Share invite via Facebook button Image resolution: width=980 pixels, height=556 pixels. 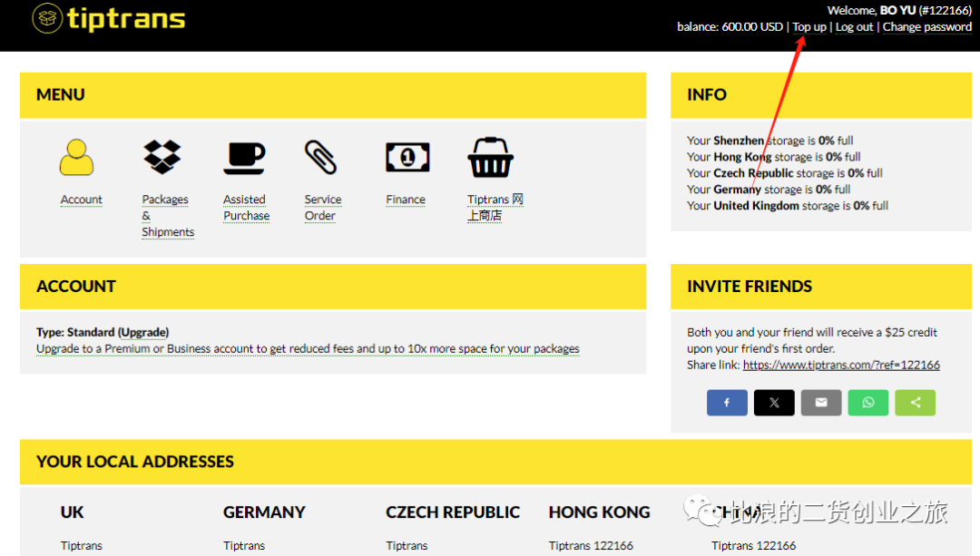(727, 403)
